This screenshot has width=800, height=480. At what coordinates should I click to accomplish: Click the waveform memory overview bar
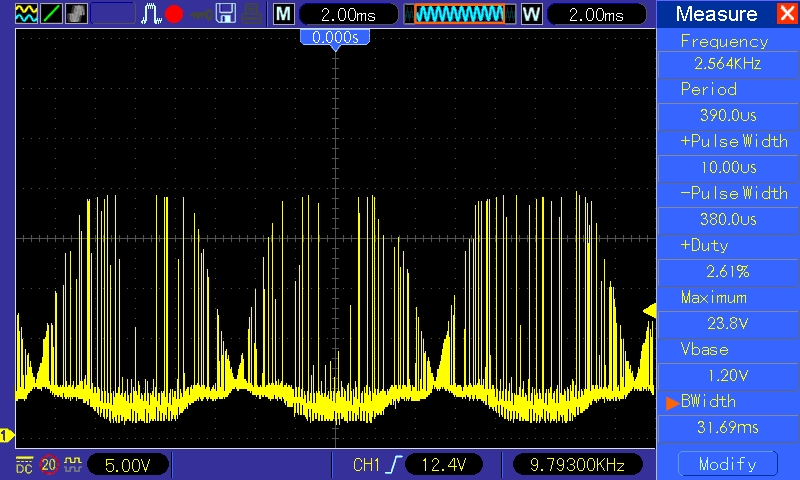point(459,14)
